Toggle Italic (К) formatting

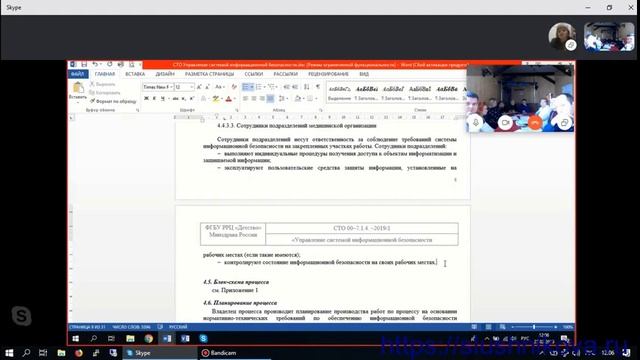coord(154,98)
